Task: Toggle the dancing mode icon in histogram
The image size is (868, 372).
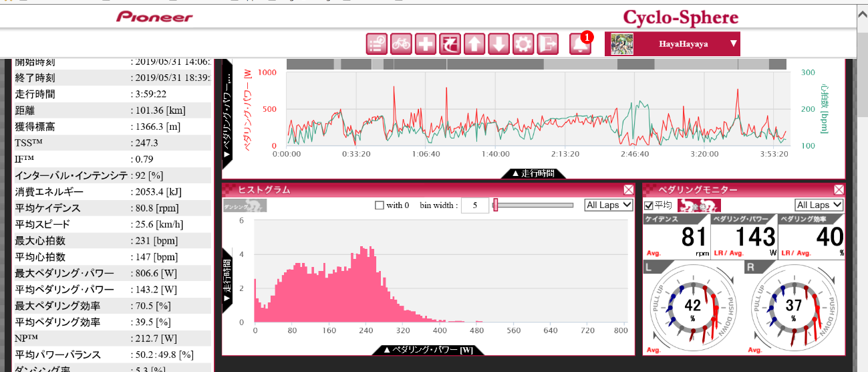Action: [x=245, y=205]
